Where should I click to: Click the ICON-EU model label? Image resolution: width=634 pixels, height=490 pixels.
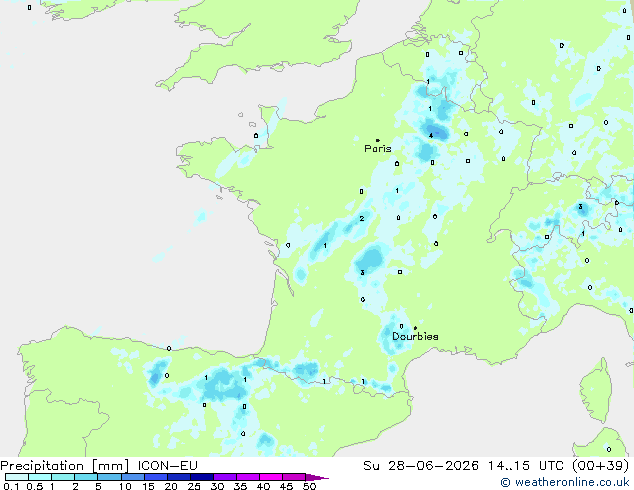coord(167,466)
